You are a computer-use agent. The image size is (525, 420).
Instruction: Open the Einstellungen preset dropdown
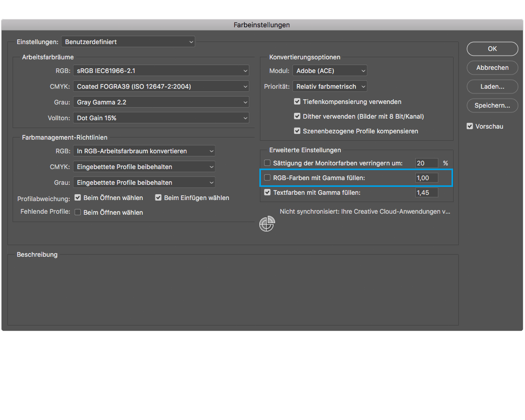pyautogui.click(x=128, y=41)
